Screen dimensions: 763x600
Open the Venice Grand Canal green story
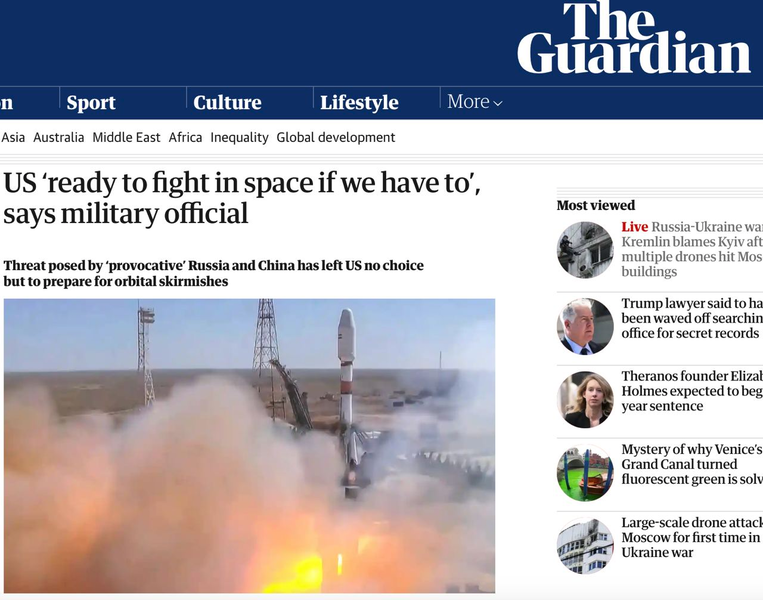[x=692, y=464]
